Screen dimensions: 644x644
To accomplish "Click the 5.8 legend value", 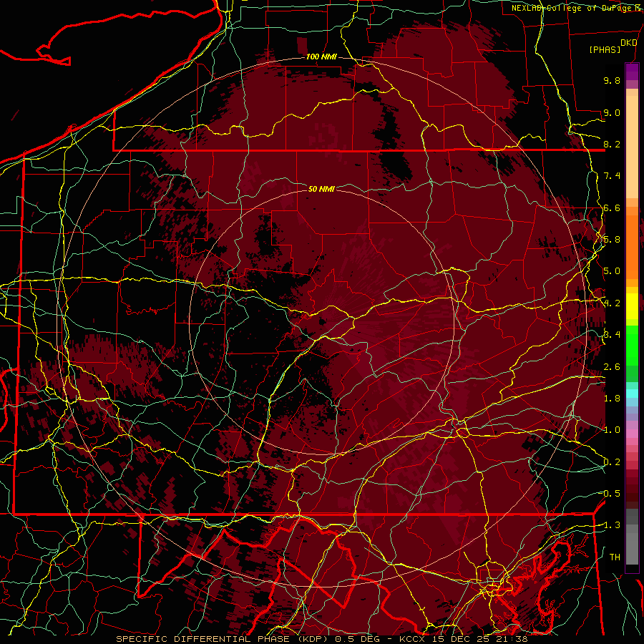I will [612, 240].
